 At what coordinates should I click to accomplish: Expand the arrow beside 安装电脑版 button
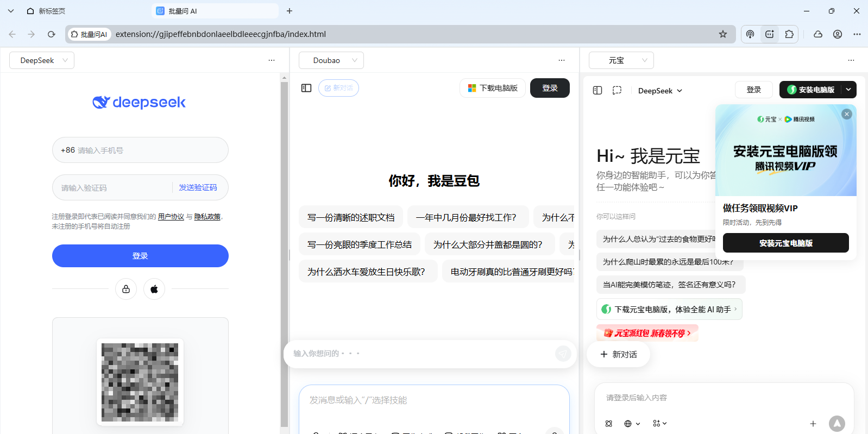point(848,90)
